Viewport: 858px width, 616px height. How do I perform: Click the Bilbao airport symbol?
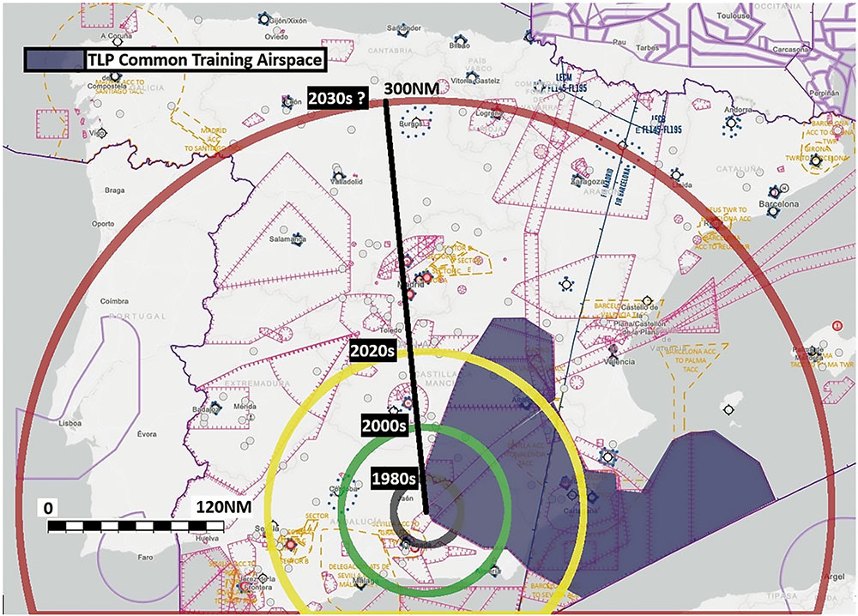pyautogui.click(x=458, y=39)
